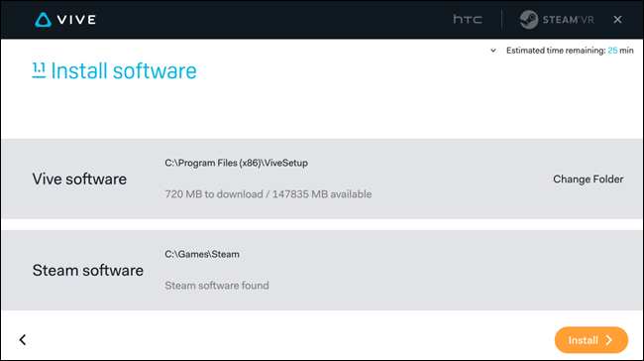Click Change Folder for Vive software
The image size is (644, 361).
[x=589, y=180]
